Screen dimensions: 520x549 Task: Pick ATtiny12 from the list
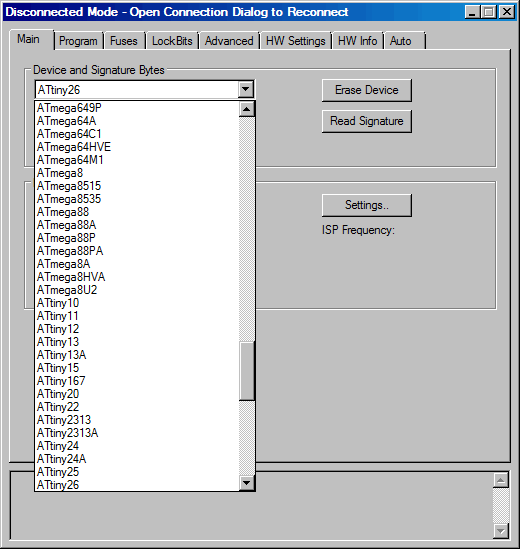pyautogui.click(x=137, y=329)
